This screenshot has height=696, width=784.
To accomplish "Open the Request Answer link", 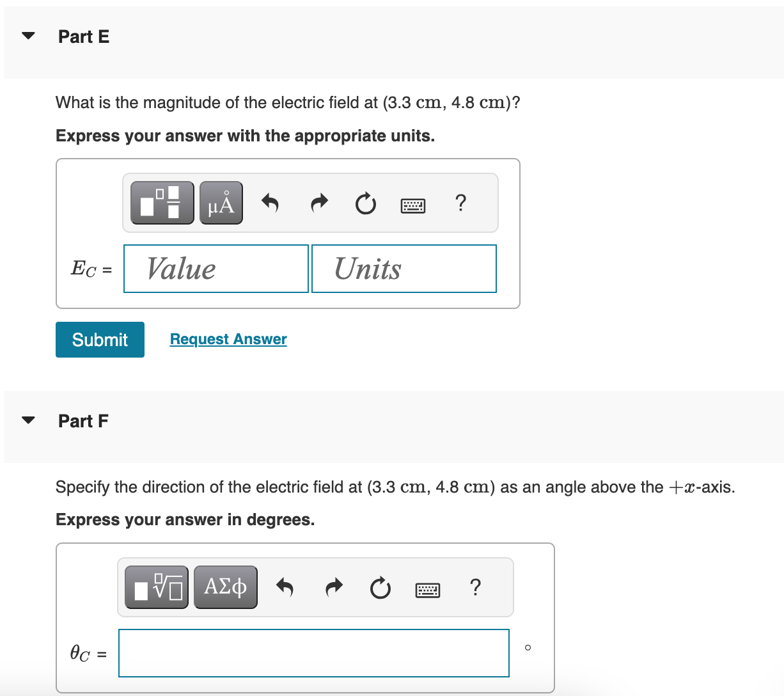I will pos(228,338).
